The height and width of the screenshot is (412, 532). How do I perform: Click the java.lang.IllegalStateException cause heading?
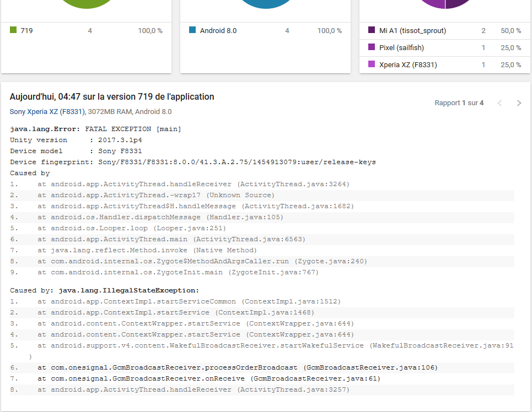(105, 290)
